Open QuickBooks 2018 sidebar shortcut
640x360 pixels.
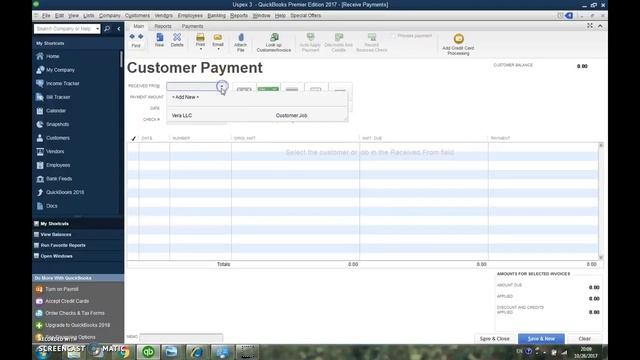coord(64,192)
